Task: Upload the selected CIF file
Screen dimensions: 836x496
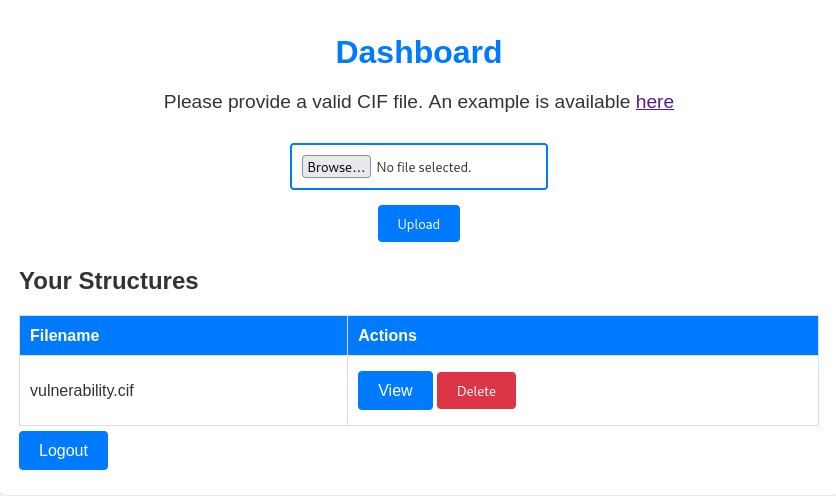Action: [419, 223]
